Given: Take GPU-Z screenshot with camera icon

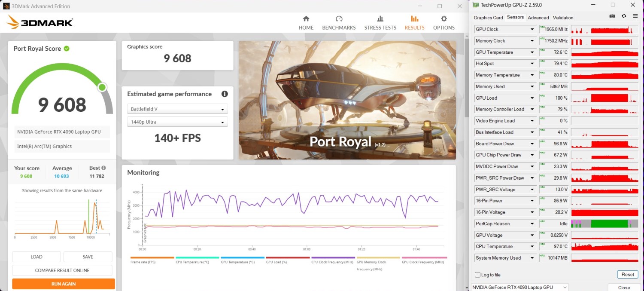Looking at the screenshot, I should tap(612, 16).
